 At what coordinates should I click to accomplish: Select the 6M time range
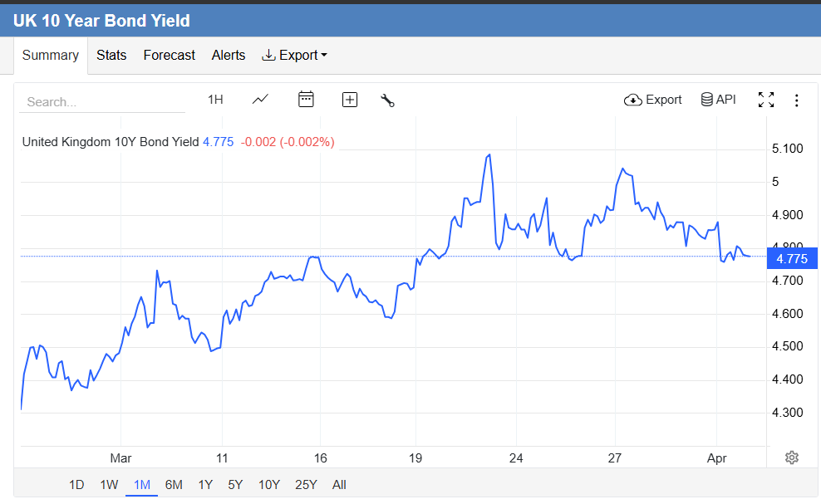(174, 485)
